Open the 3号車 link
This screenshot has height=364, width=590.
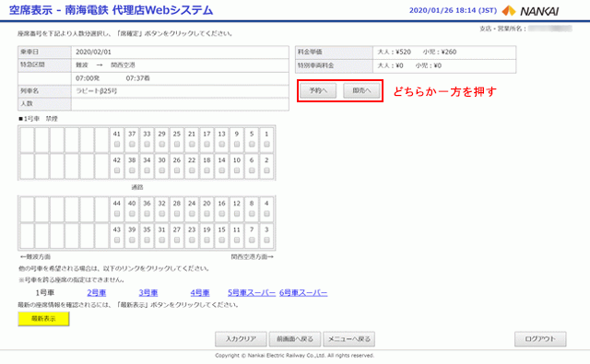(148, 293)
